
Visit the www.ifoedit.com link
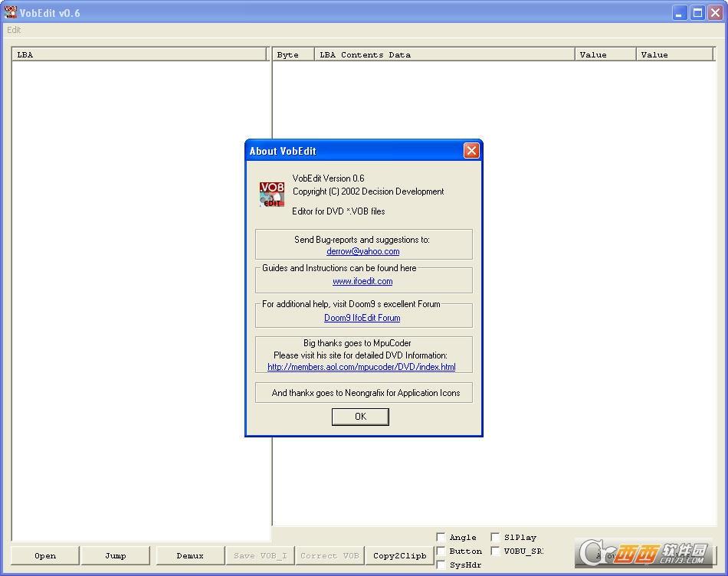362,281
